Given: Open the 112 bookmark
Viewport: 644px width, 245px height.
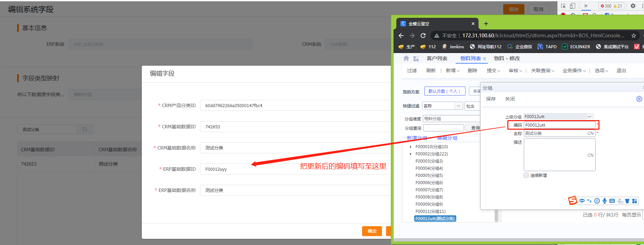Looking at the screenshot, I should (428, 47).
